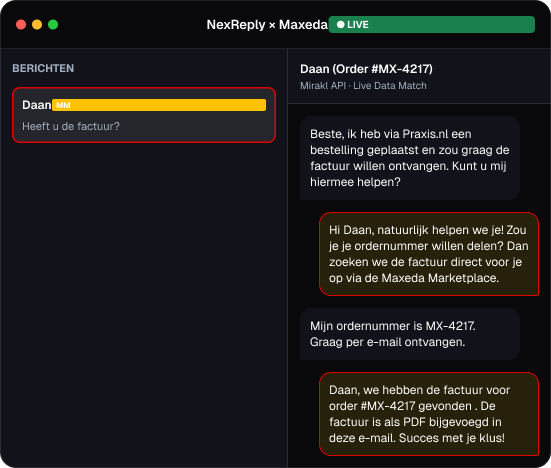Click the yellow minimize window button
Screen dimensions: 551x468
[37, 25]
